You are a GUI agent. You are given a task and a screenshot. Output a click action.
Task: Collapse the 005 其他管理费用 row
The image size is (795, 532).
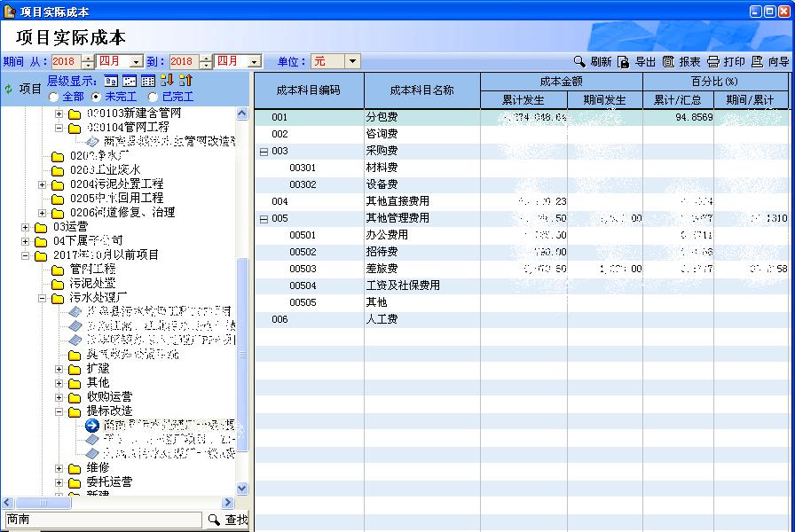pos(263,218)
